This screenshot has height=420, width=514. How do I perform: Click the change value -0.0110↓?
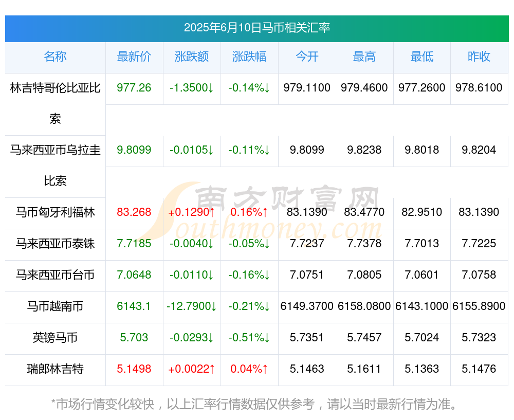click(192, 275)
